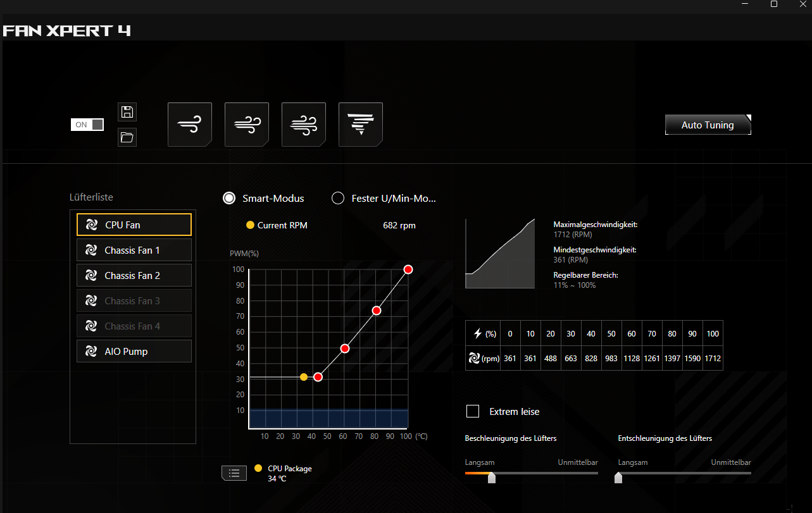Click the Auto Tuning button

click(708, 124)
